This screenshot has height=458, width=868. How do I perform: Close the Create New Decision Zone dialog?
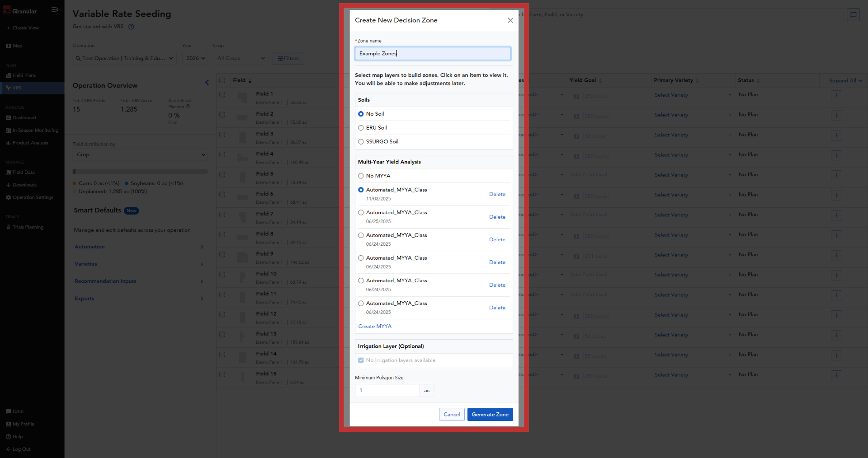510,20
